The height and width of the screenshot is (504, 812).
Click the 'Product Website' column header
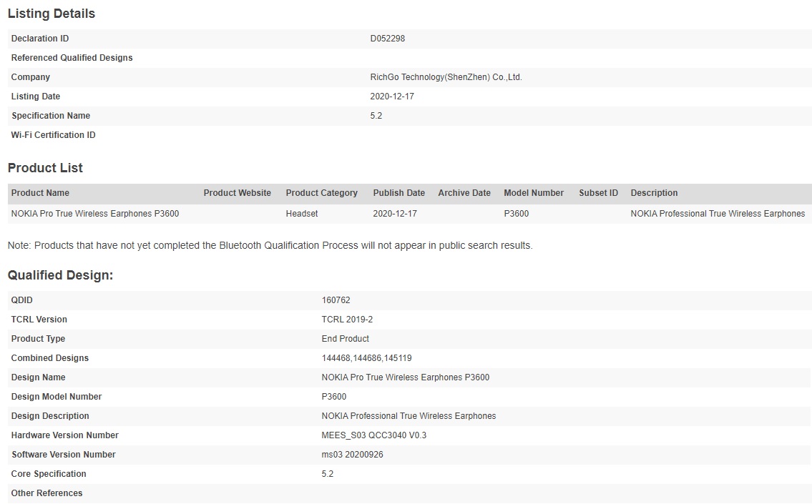[238, 193]
